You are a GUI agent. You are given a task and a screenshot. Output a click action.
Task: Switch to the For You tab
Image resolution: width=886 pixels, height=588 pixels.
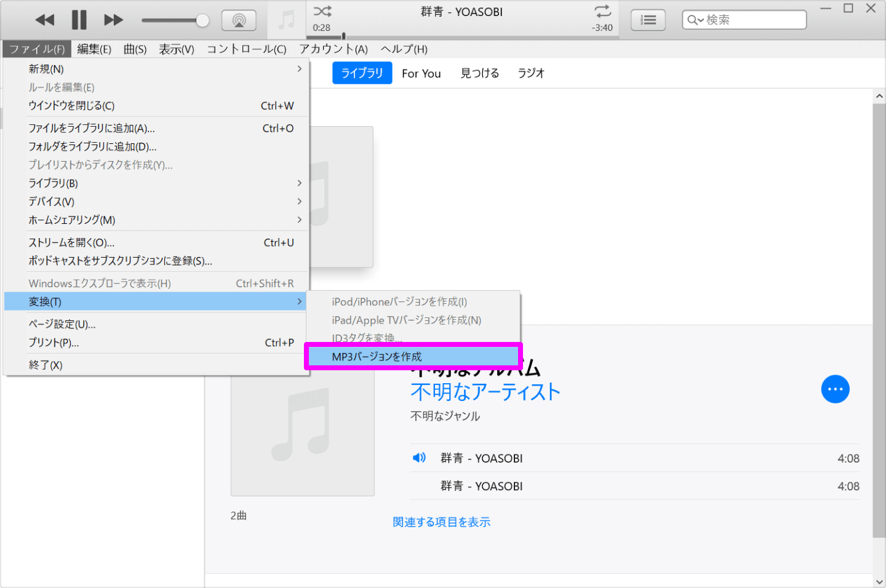[x=421, y=74]
